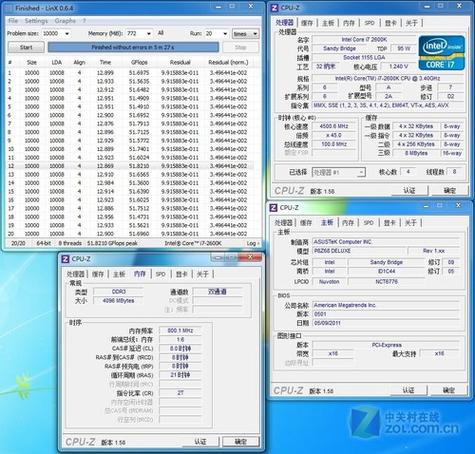Viewport: 475px width, 454px height.
Task: Select 内存 tab in mainboard CPU-Z window
Action: pos(348,222)
